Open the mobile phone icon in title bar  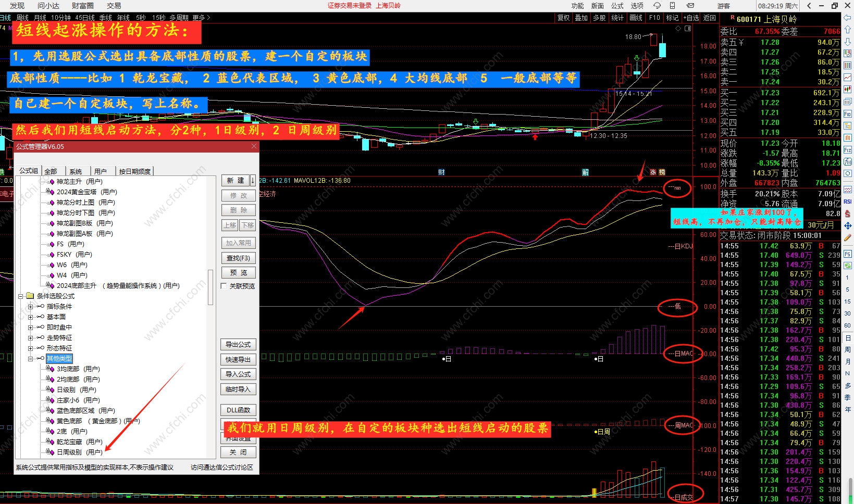pyautogui.click(x=673, y=6)
